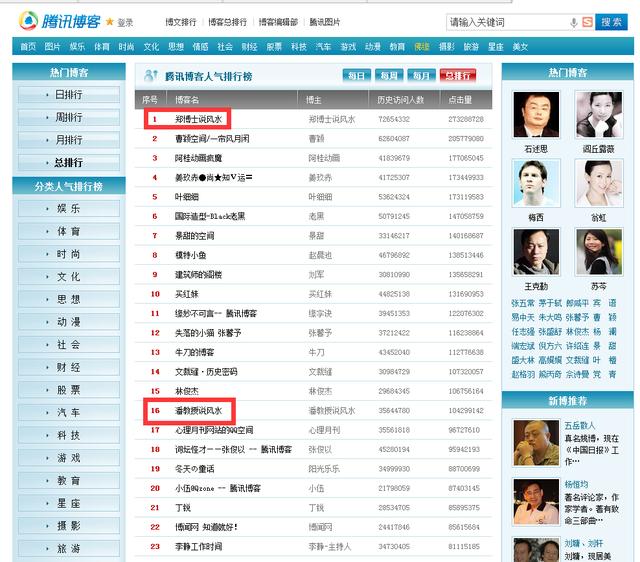
Task: Click the 腾讯博客 logo
Action: pos(60,21)
